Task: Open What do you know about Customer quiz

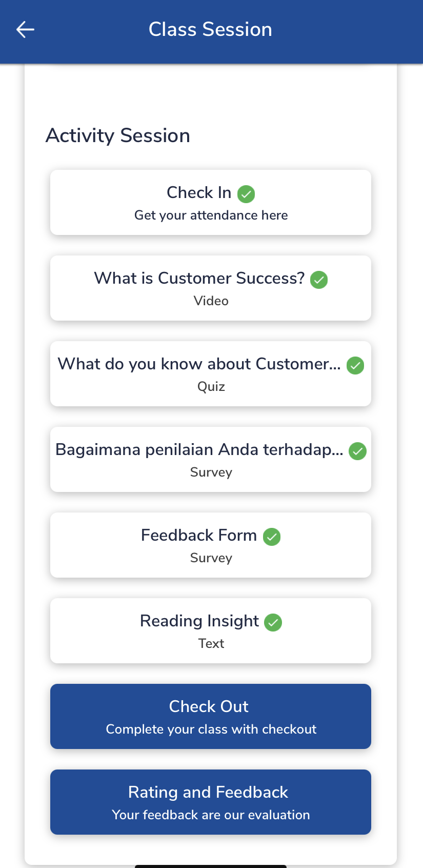Action: tap(199, 364)
